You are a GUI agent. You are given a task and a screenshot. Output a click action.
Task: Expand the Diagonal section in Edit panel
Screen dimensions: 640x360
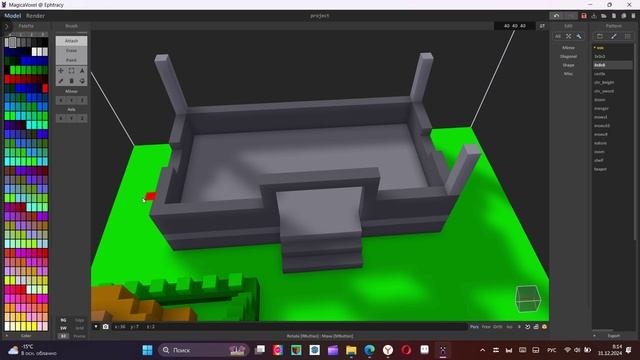pos(569,56)
